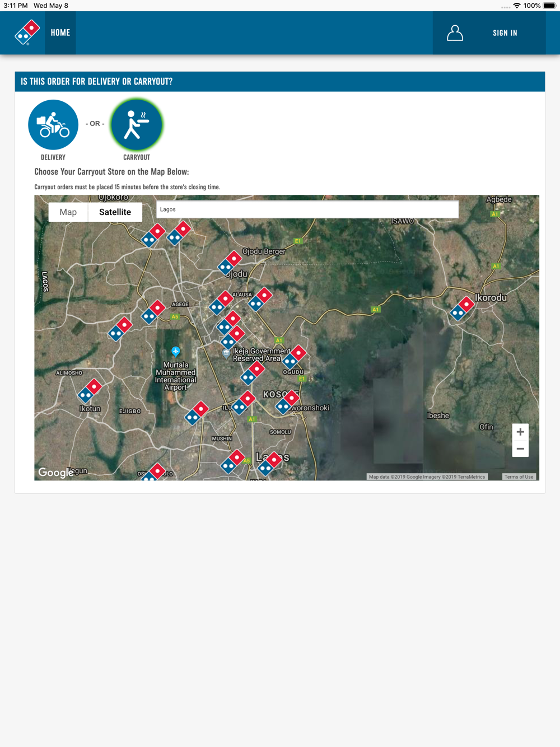Select the store marker nearest the Ojokoro label
This screenshot has height=747, width=560.
153,235
